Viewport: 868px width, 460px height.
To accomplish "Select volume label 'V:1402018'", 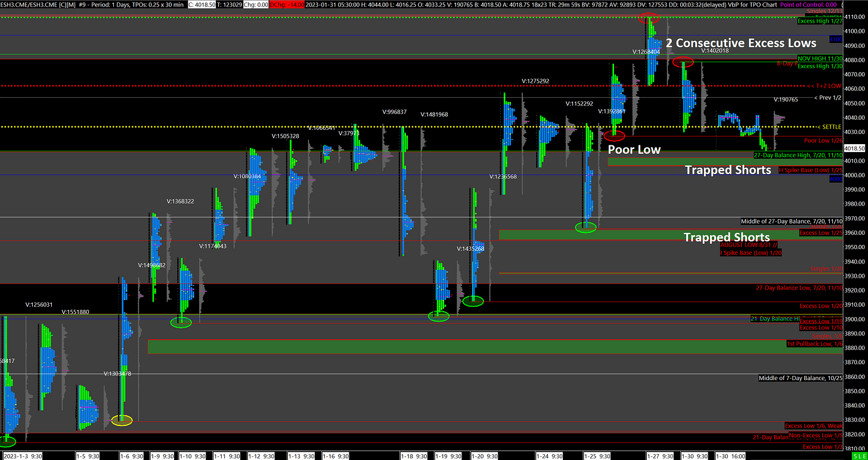I will click(715, 51).
